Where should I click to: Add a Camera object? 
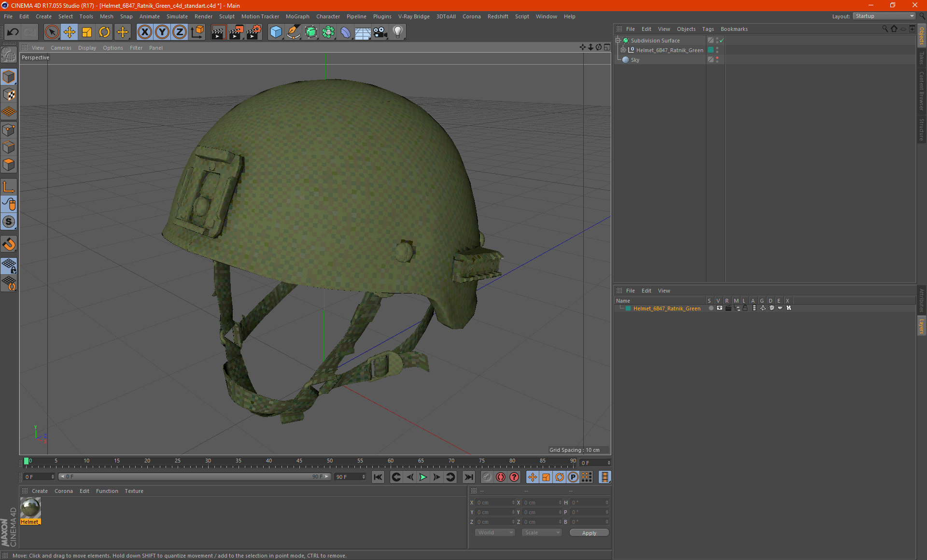380,32
